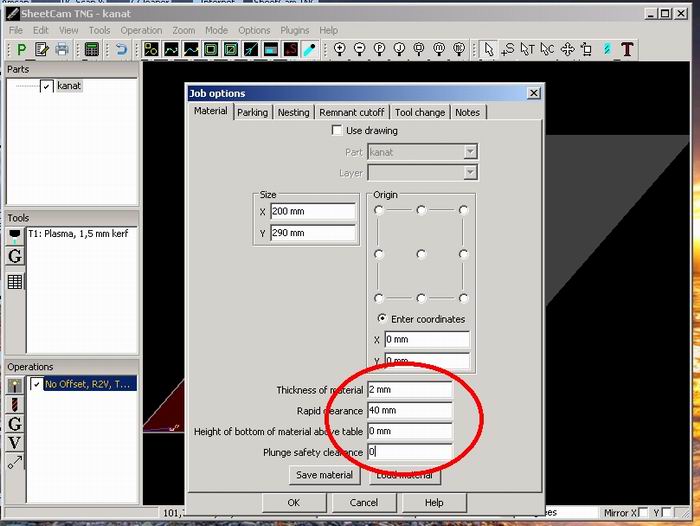
Task: Select the arrow-with-C pointer tool
Action: 547,49
